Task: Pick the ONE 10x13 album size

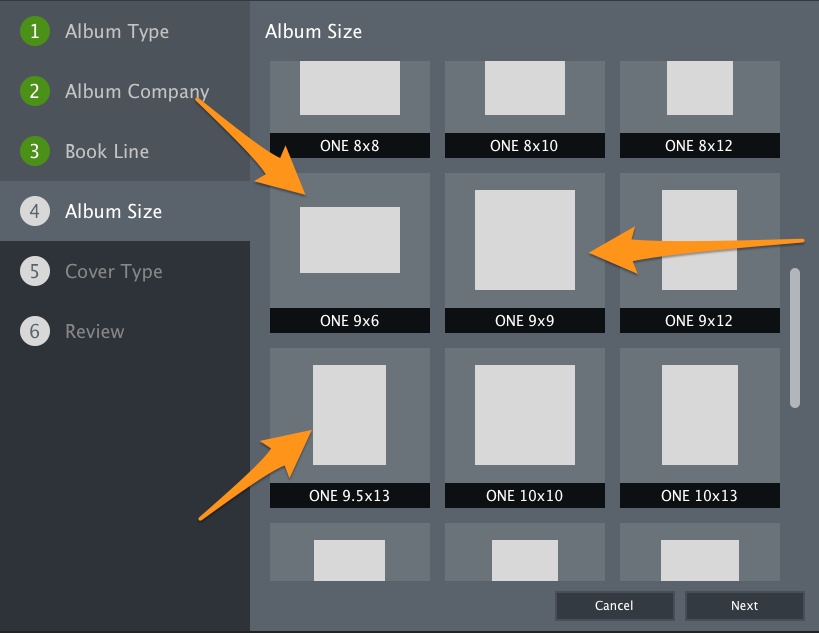Action: 699,427
